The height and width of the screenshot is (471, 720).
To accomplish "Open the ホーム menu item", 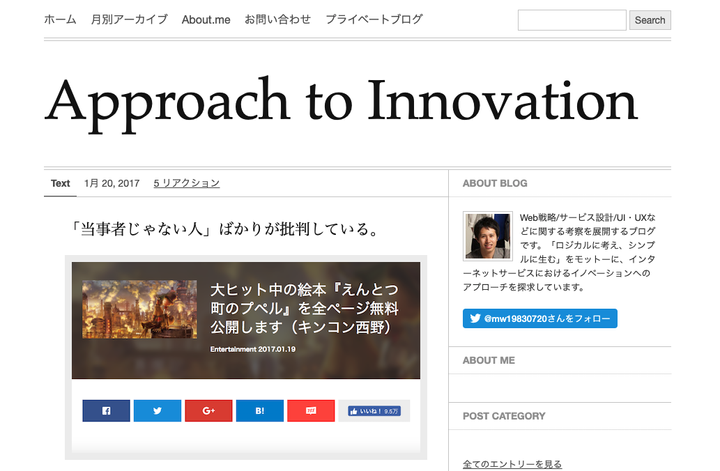I will (60, 19).
